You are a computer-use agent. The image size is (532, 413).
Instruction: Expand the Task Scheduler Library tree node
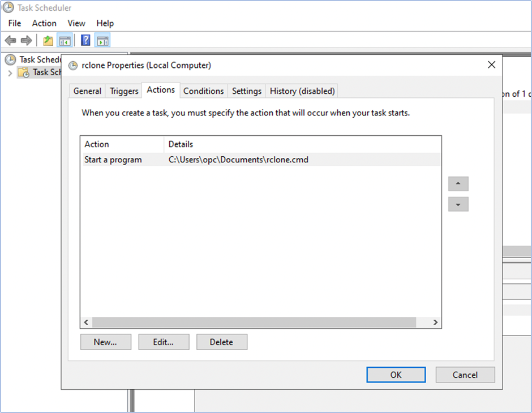[10, 72]
